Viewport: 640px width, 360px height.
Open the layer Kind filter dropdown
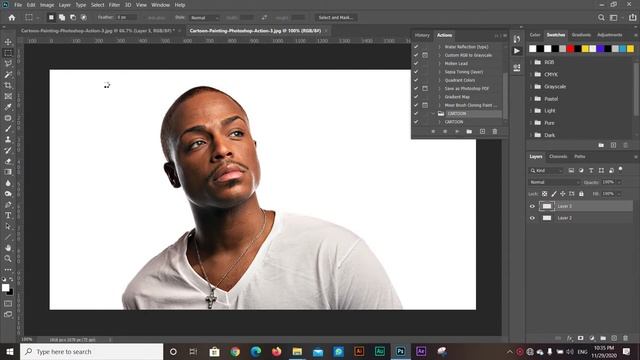[x=546, y=170]
